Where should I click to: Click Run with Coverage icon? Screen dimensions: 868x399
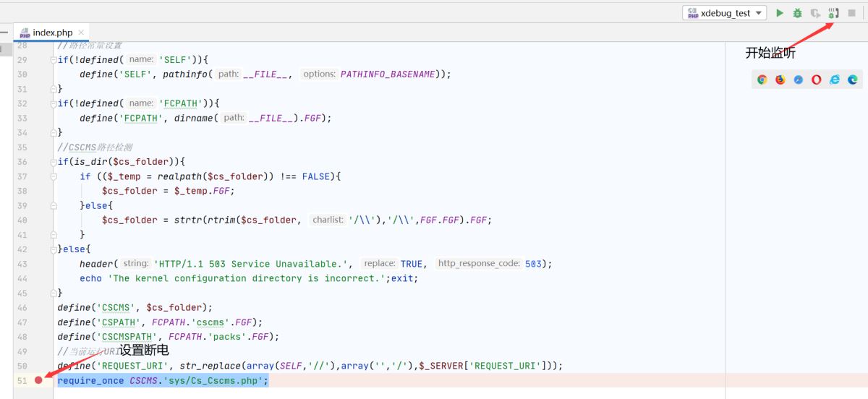[815, 13]
